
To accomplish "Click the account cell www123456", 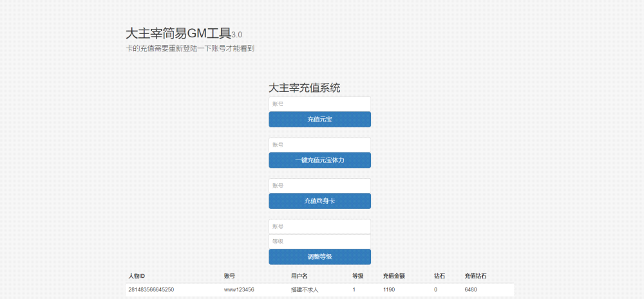I will click(239, 290).
